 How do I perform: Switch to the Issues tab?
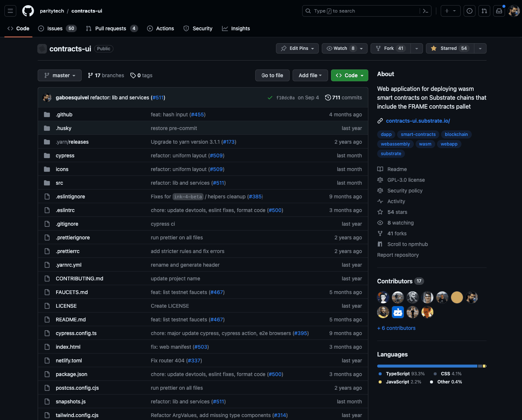[x=57, y=28]
